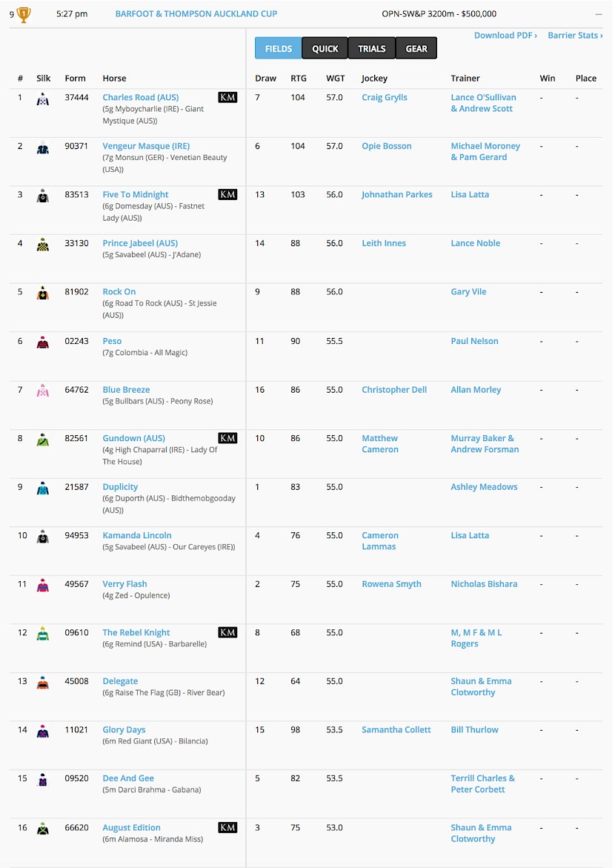This screenshot has width=615, height=868.
Task: Click the silk icon for Rock On
Action: point(43,294)
